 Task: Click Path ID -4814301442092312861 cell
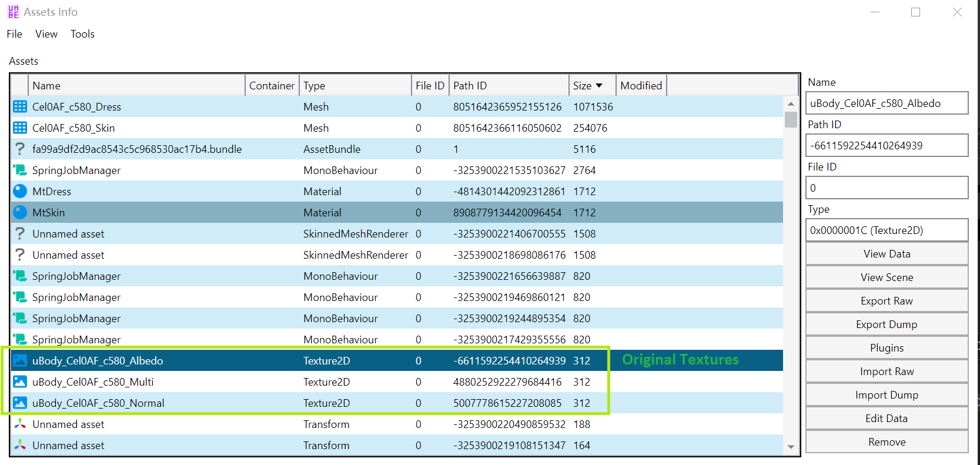point(509,192)
